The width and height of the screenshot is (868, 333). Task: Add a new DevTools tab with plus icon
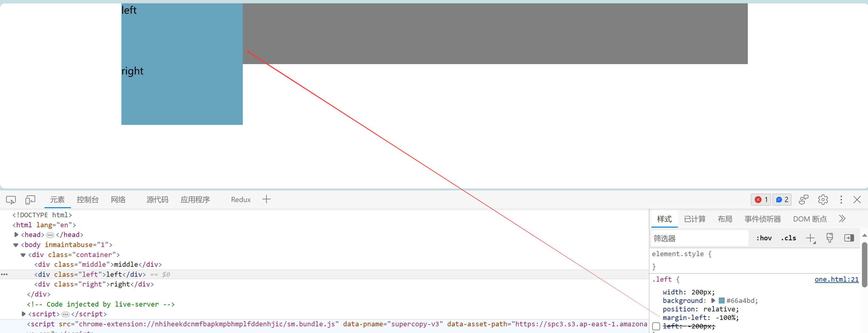coord(266,199)
